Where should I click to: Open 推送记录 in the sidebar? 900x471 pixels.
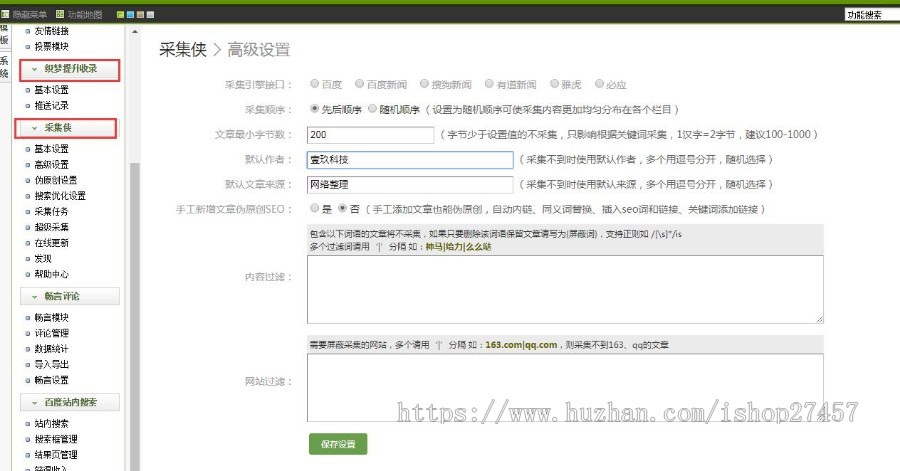52,106
